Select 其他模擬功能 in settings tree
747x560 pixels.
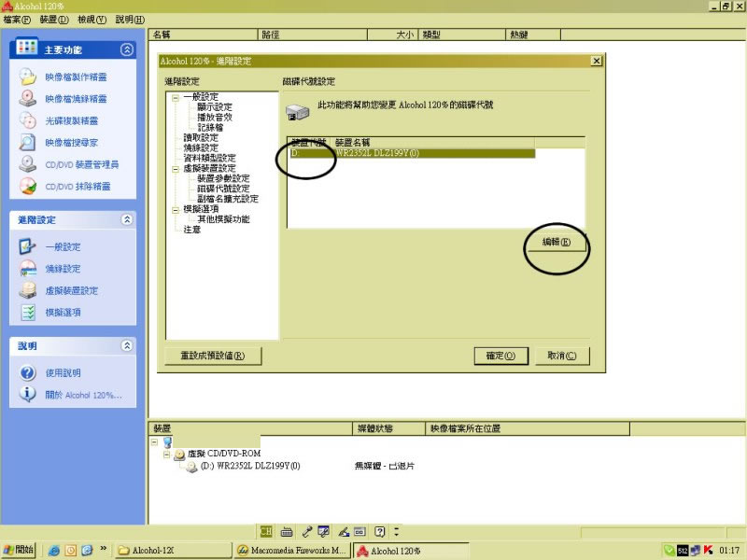coord(223,219)
